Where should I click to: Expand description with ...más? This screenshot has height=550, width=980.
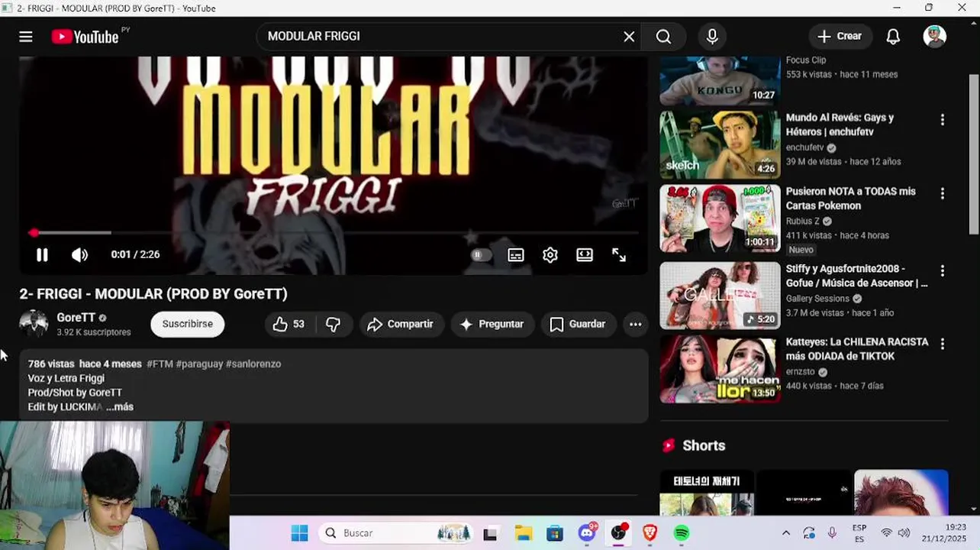point(120,407)
